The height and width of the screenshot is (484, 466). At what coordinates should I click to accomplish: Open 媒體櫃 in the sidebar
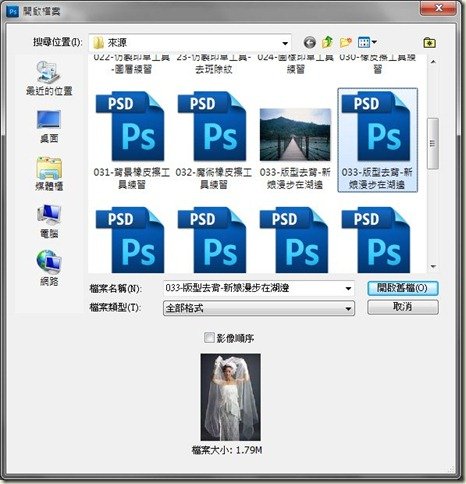coord(49,174)
